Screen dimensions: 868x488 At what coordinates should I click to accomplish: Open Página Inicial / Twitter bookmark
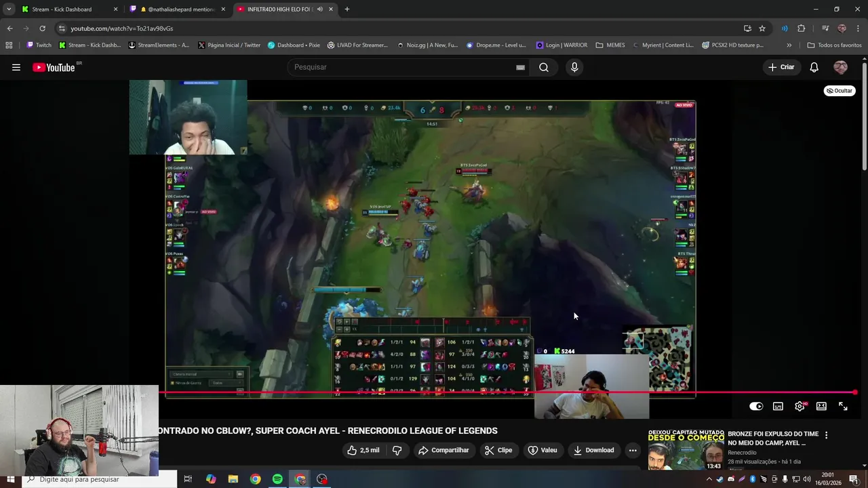click(229, 45)
